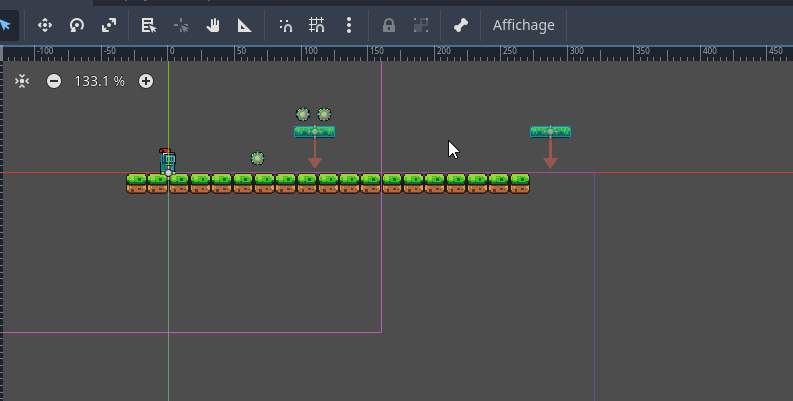This screenshot has width=793, height=401.
Task: Reset zoom via the 133.1 % label
Action: 99,81
